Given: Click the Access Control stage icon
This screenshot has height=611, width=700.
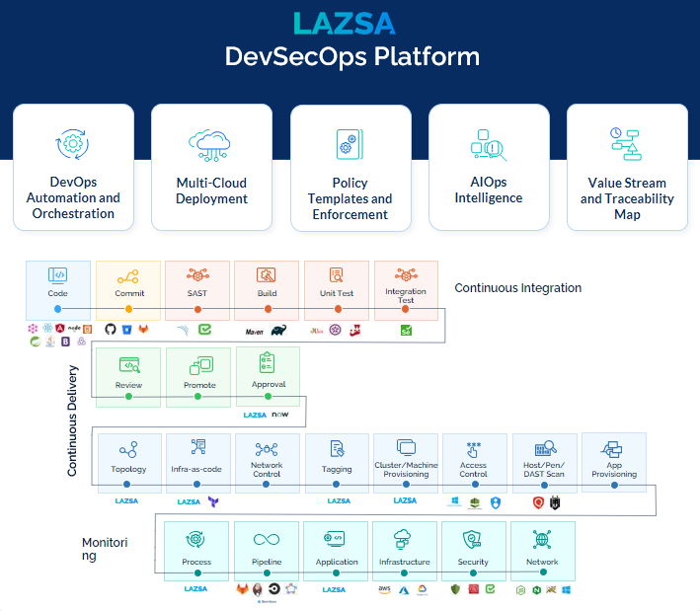Looking at the screenshot, I should tap(473, 450).
